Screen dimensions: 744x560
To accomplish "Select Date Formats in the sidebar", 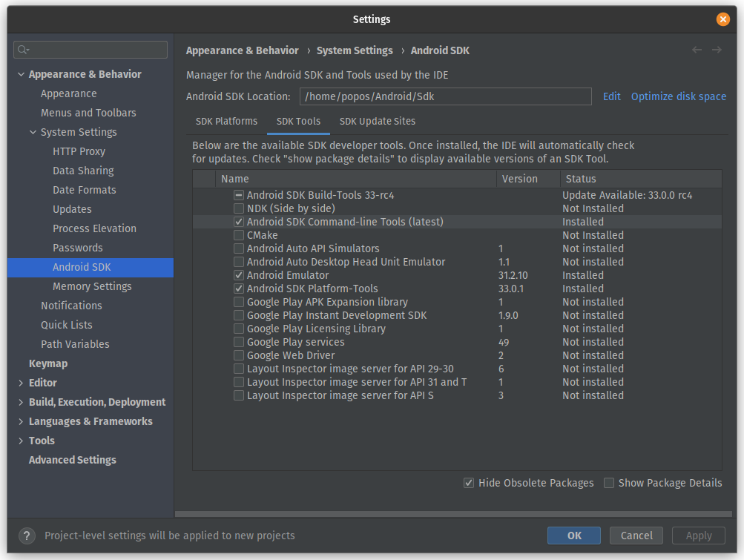I will [x=85, y=190].
